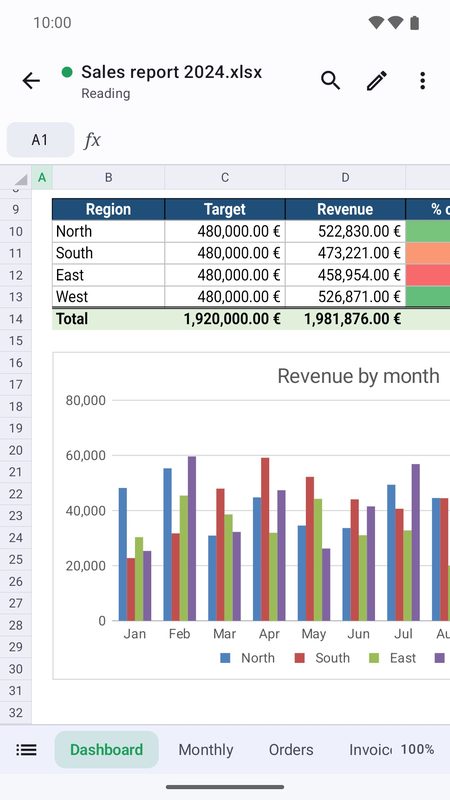The image size is (450, 800).
Task: Open the three-dot overflow menu
Action: pos(422,81)
